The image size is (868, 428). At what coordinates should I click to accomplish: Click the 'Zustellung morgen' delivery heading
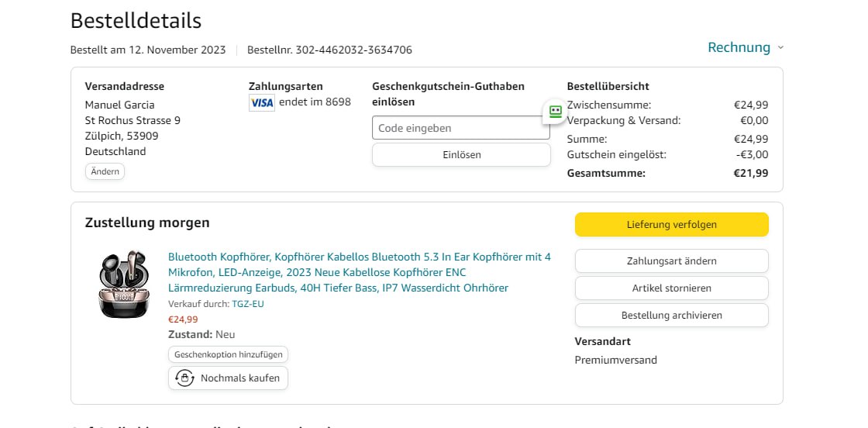pos(147,223)
